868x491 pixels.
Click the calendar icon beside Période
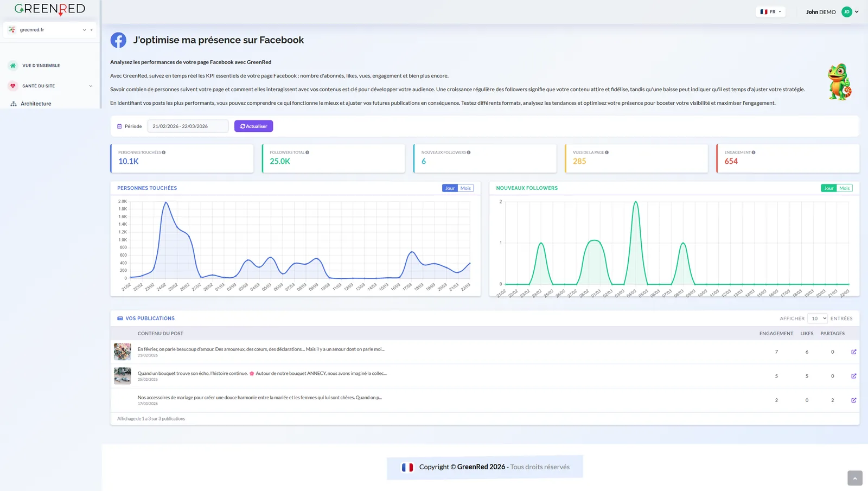point(119,126)
